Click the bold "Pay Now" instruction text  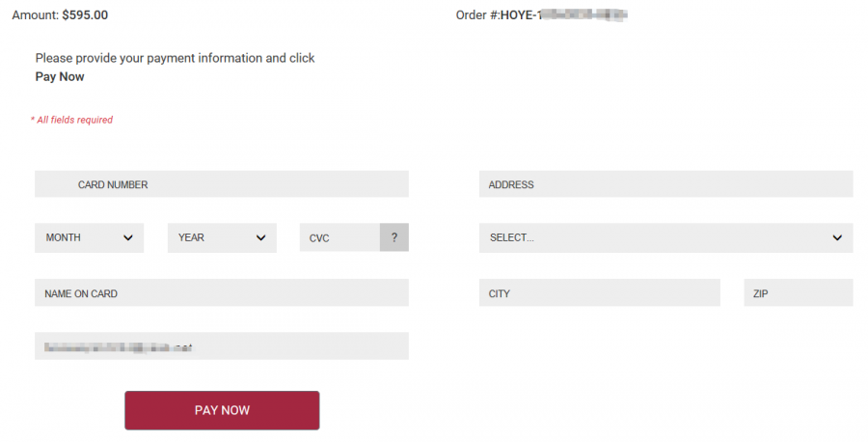(60, 77)
